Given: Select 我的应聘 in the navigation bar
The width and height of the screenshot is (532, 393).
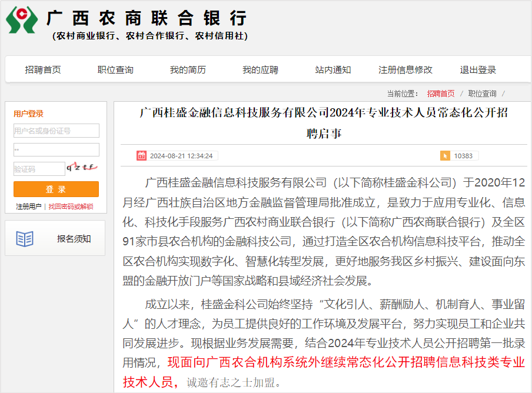Looking at the screenshot, I should (261, 70).
